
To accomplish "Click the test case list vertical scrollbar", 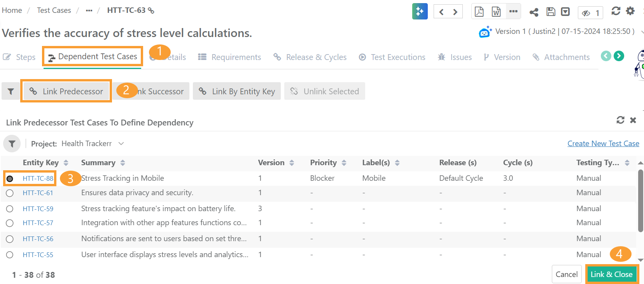I will pos(640,201).
